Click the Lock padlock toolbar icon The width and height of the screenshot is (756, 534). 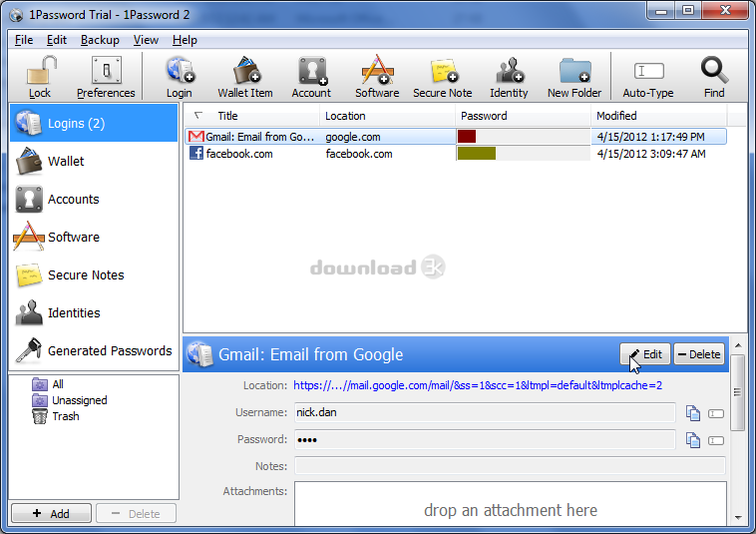click(41, 76)
